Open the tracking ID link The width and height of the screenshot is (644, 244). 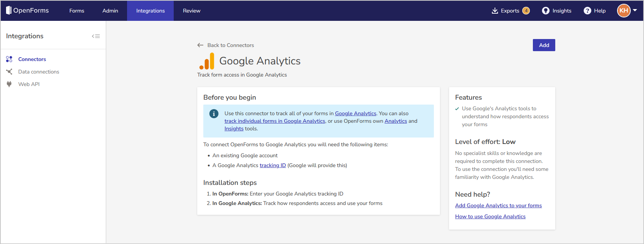[x=273, y=166]
